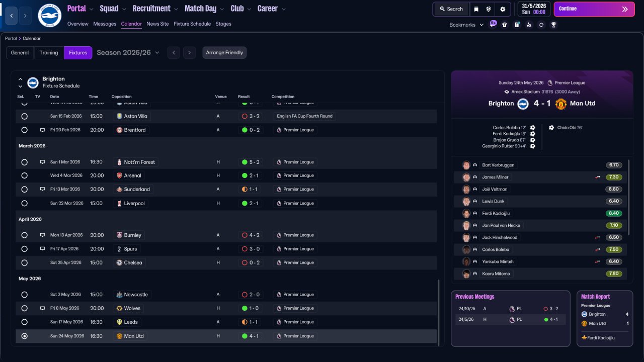Click the up chevron above the Brighton schedule

tap(21, 79)
